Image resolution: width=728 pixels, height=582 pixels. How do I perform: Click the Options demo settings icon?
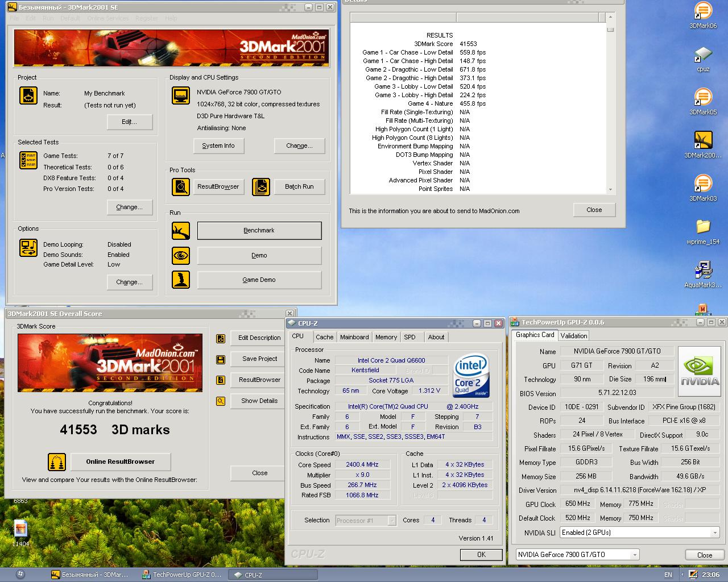click(x=28, y=247)
